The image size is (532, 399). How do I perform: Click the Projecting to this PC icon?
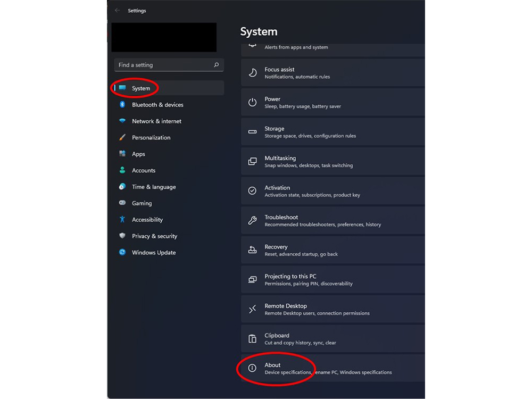pyautogui.click(x=252, y=280)
